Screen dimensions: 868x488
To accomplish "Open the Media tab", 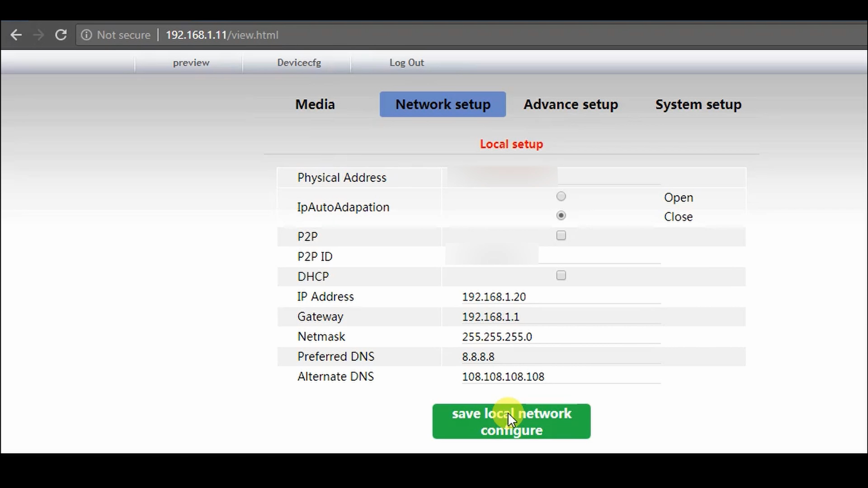I will click(315, 104).
